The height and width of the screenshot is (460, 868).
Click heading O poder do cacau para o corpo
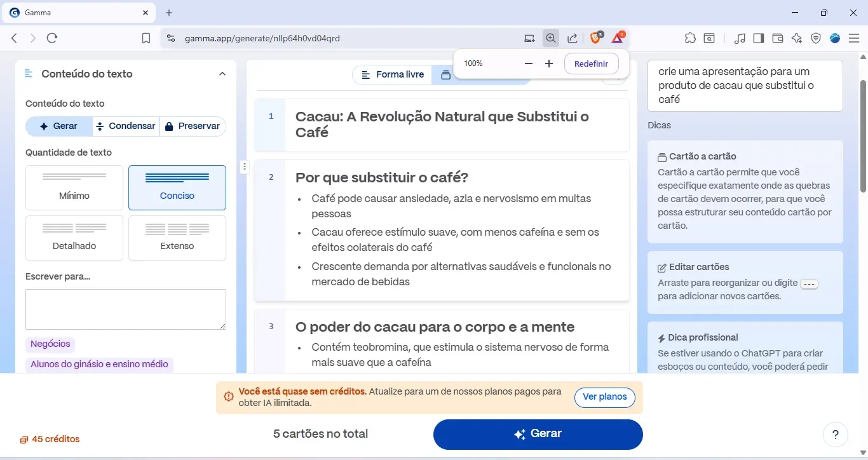[x=435, y=327]
